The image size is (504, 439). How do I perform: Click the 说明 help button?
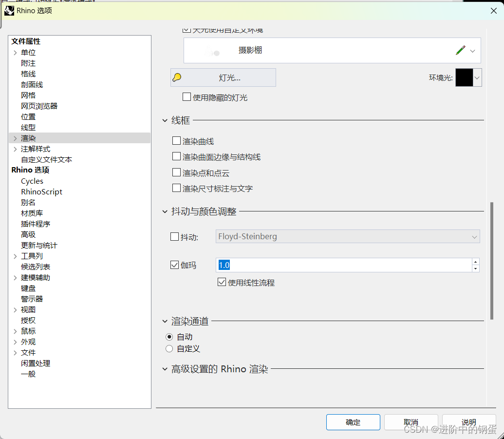tap(468, 422)
